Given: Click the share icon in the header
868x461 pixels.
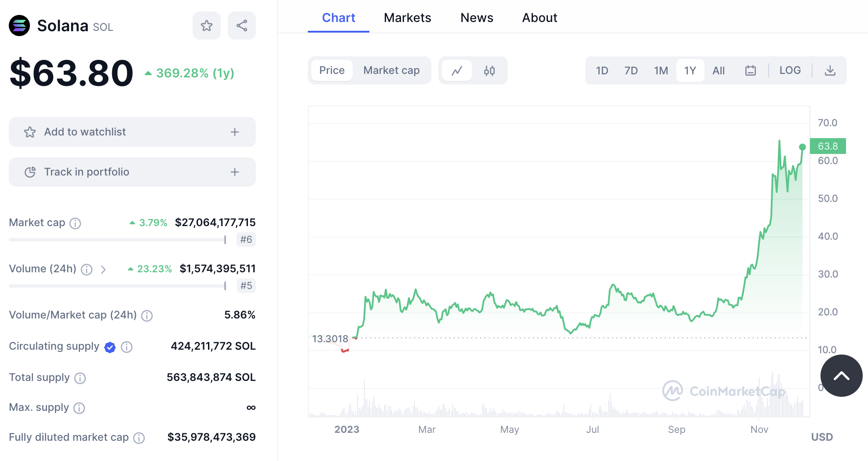Looking at the screenshot, I should click(x=242, y=26).
